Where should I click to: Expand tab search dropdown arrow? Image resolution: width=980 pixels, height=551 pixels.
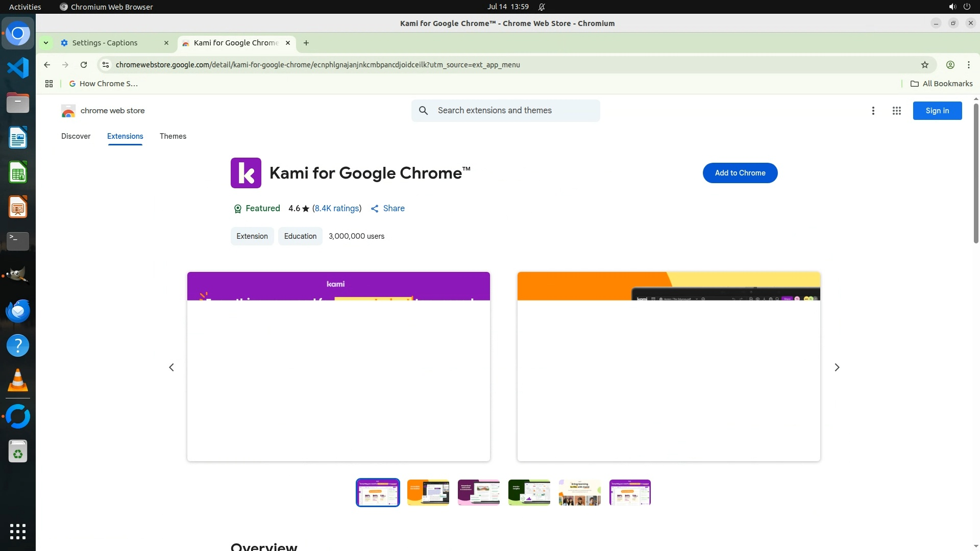pos(46,43)
